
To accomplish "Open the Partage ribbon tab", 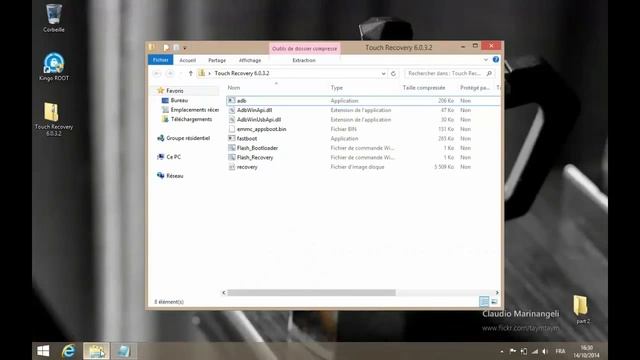I will 217,60.
